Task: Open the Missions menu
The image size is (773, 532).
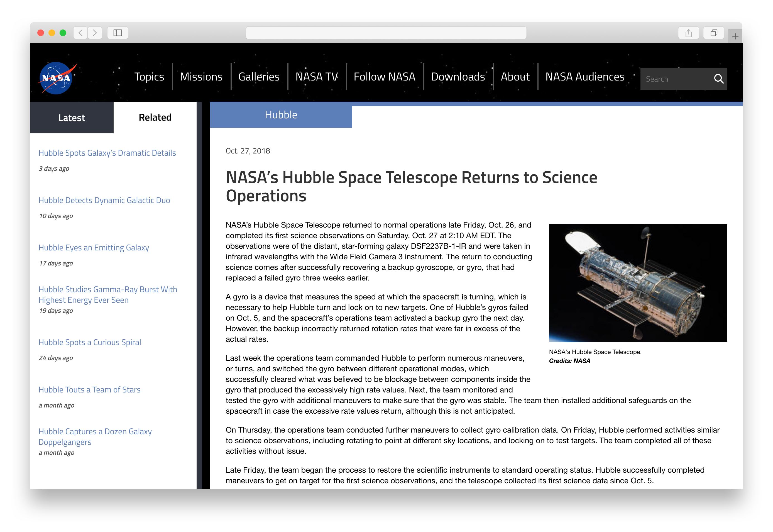Action: [201, 77]
